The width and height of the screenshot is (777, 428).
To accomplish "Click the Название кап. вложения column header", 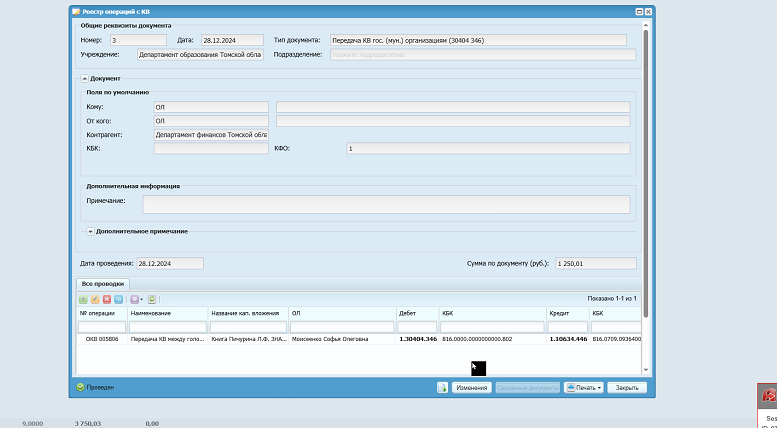I will [x=248, y=313].
